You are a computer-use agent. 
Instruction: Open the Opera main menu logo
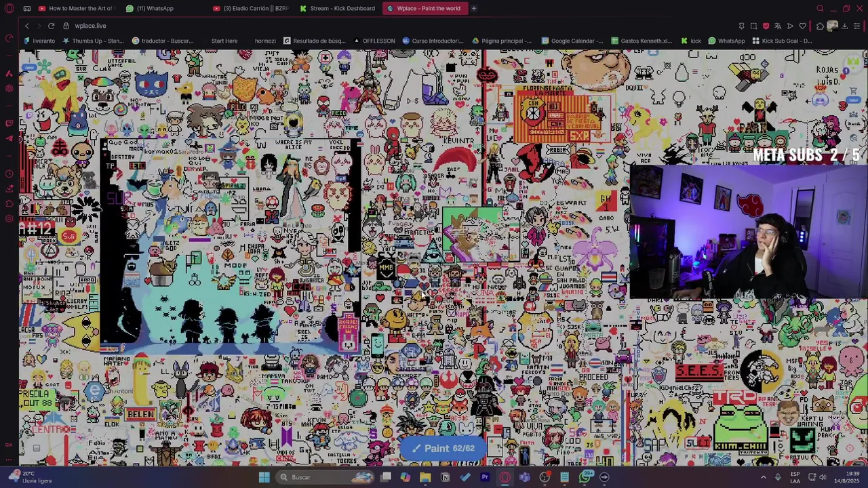pos(9,8)
